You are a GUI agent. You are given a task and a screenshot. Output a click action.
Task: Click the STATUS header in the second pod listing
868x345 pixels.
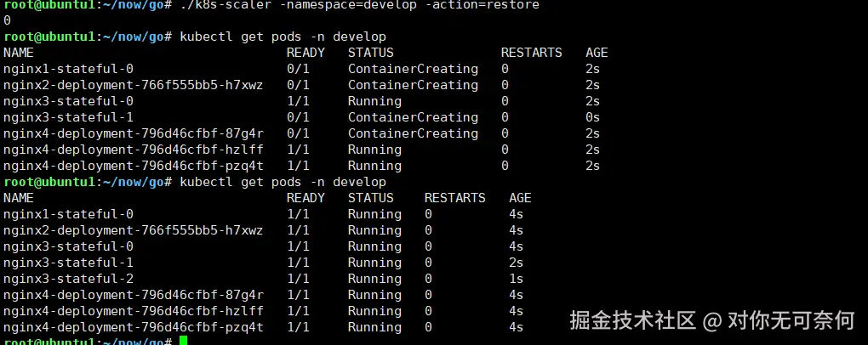coord(370,198)
